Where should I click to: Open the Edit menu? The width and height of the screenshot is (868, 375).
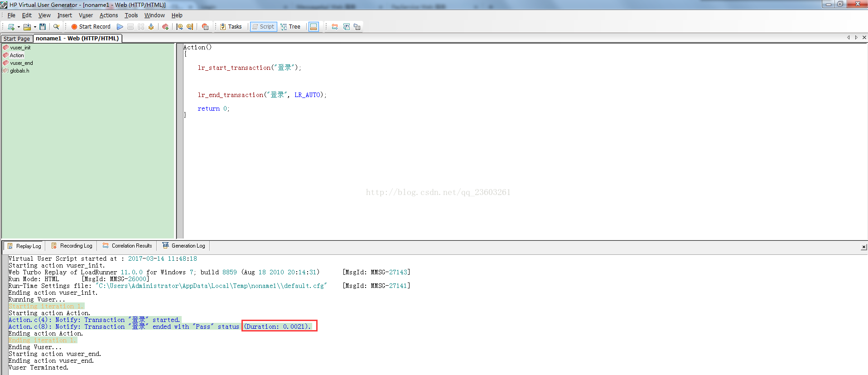pyautogui.click(x=27, y=15)
